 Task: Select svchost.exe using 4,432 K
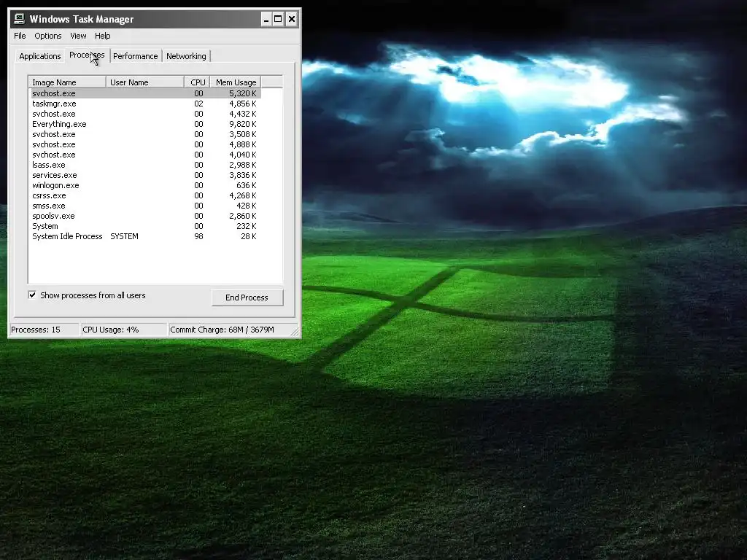[x=145, y=114]
